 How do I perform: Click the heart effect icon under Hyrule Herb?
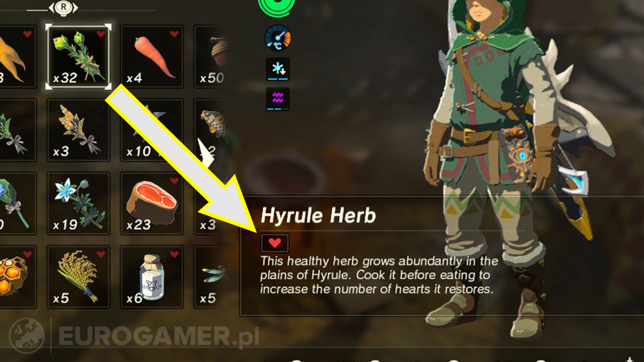click(x=275, y=243)
